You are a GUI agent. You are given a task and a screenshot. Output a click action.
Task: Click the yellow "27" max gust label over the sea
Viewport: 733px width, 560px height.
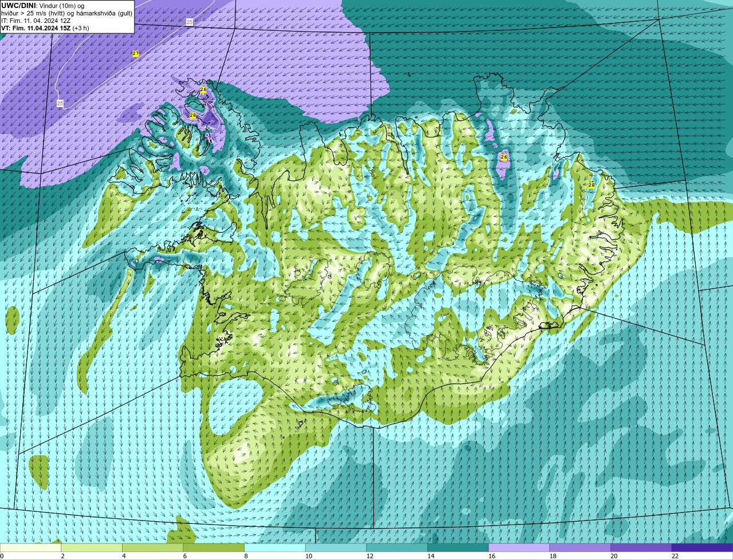click(x=136, y=53)
